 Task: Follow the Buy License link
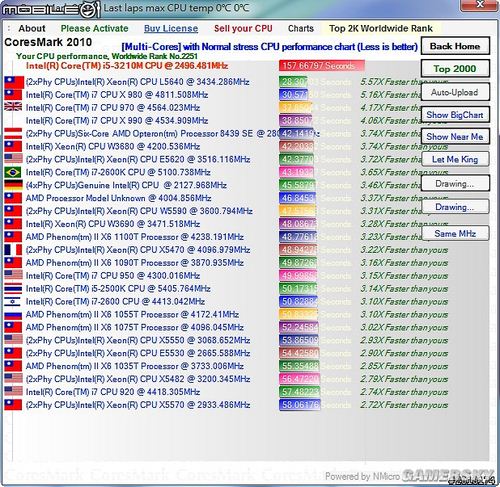point(171,29)
